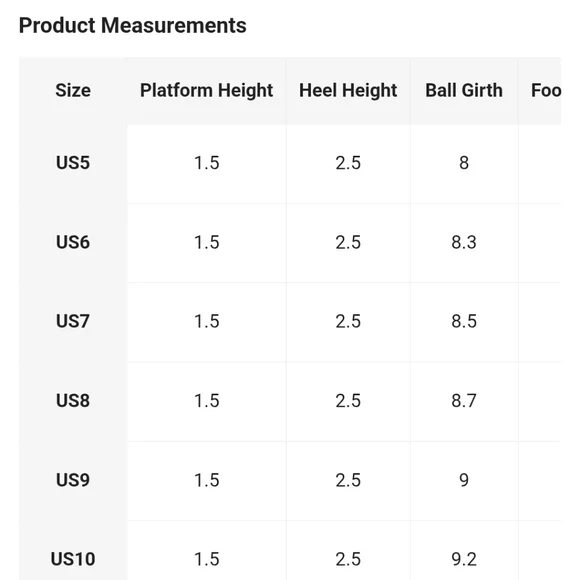Click the Product Measurements heading
The height and width of the screenshot is (580, 580).
(x=132, y=26)
